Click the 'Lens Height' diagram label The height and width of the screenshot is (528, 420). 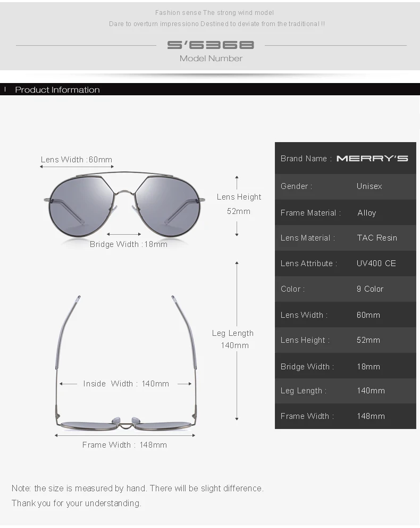tap(239, 197)
